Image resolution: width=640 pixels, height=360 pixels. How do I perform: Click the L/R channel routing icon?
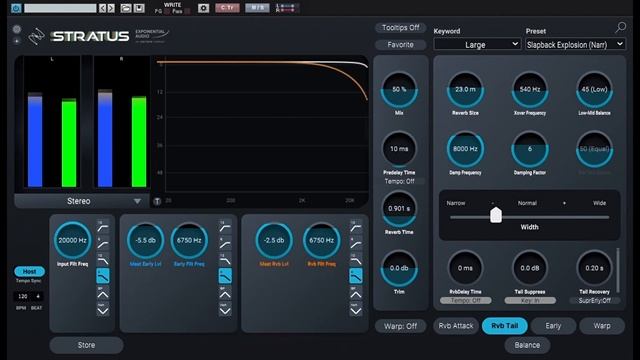tap(286, 8)
